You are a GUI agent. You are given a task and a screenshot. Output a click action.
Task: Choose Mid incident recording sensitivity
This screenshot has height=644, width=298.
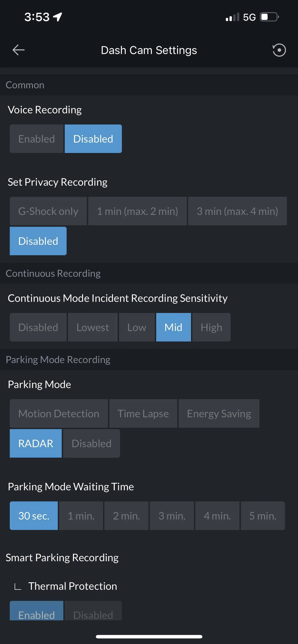click(173, 327)
